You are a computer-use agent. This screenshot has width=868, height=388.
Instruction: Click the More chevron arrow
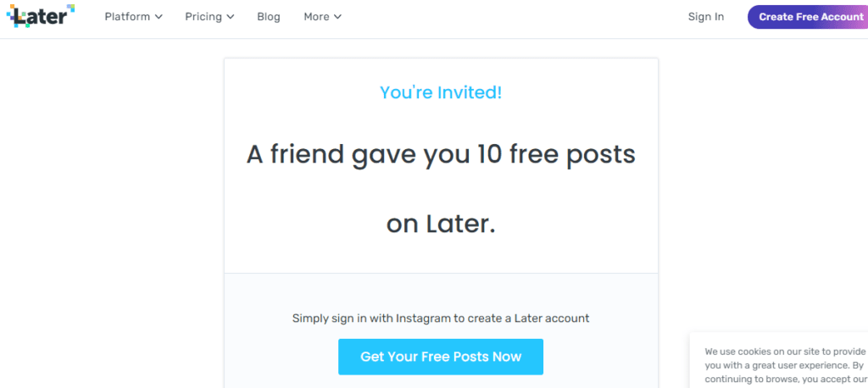337,17
